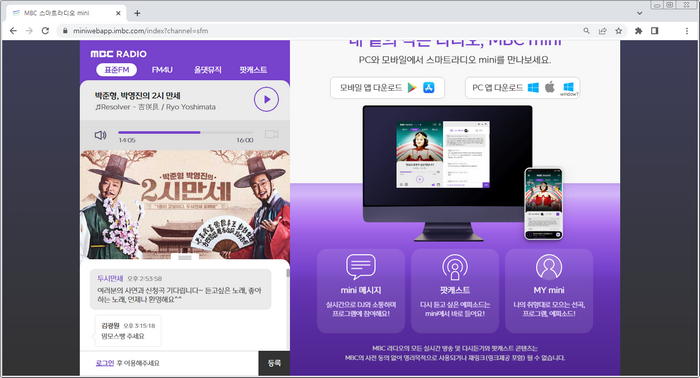Click the 모바일 앱 다운로드 label

tap(371, 88)
